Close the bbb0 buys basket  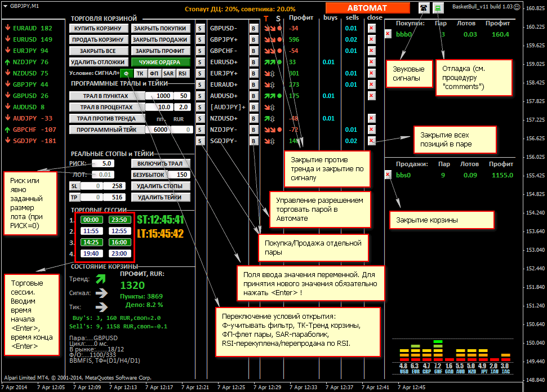[388, 34]
